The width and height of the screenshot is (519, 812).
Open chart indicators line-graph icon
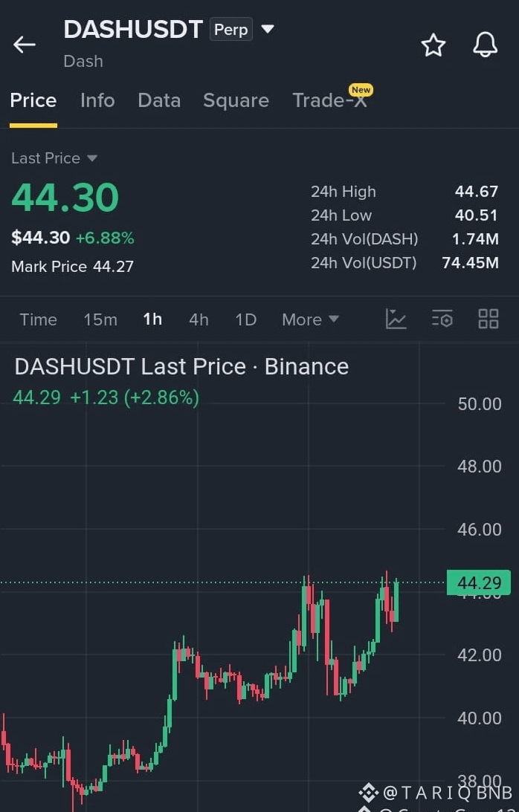pos(396,319)
